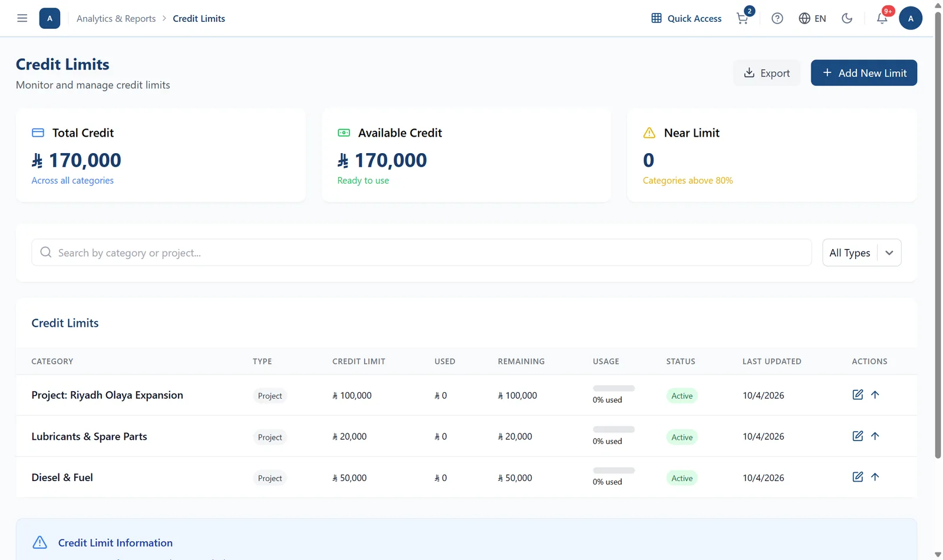
Task: Focus the search by category field
Action: pyautogui.click(x=421, y=253)
